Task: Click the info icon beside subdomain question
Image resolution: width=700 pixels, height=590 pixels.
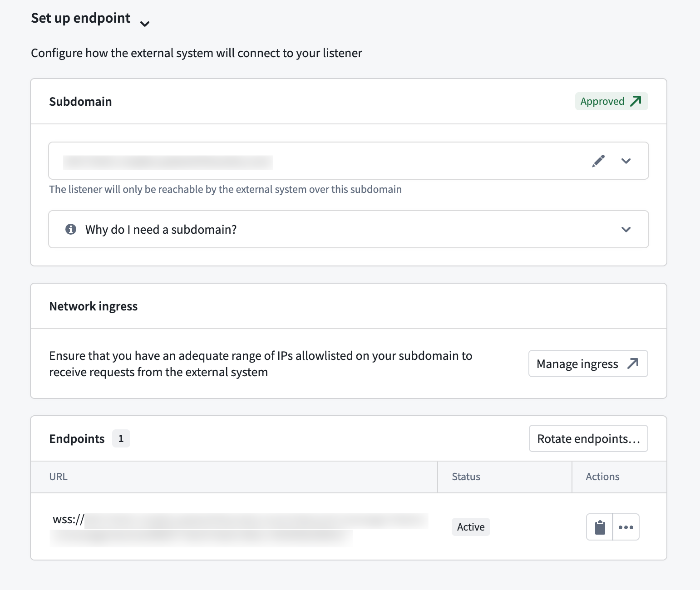Action: click(70, 229)
